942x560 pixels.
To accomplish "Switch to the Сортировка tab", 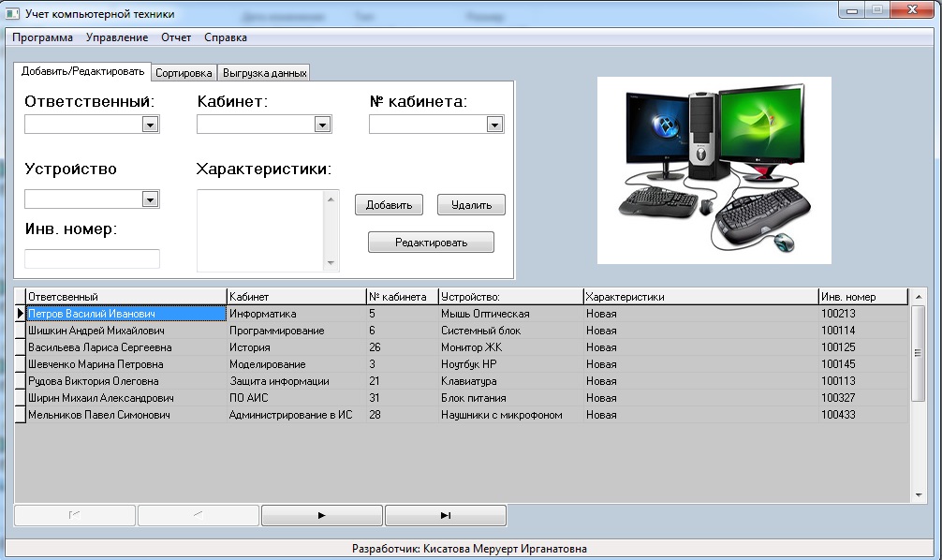I will click(x=184, y=73).
